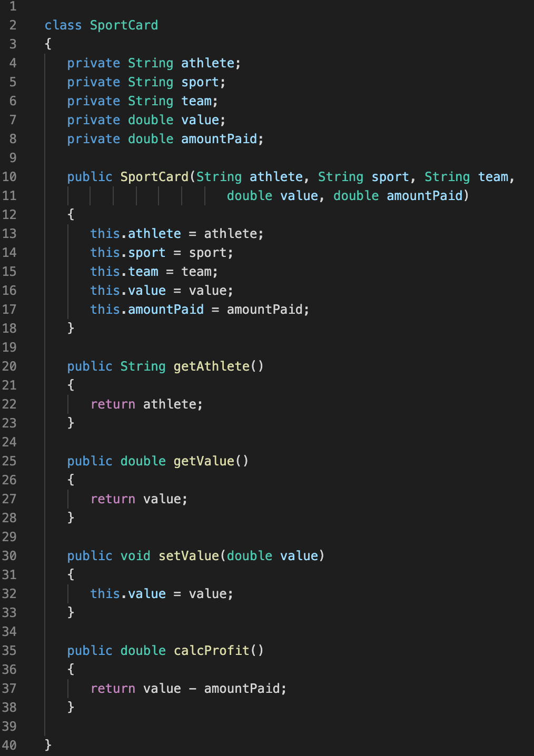
Task: Click the getAthlete method name
Action: 212,366
